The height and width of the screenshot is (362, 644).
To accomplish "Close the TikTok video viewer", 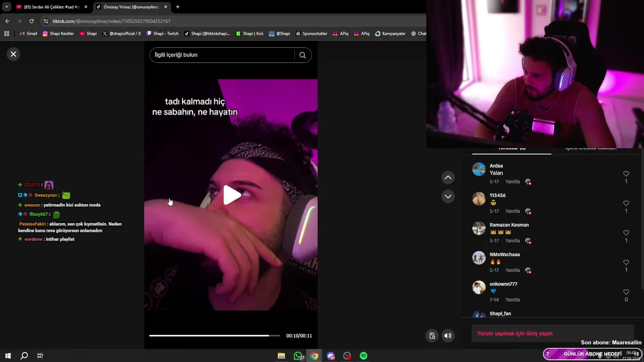I will pyautogui.click(x=14, y=54).
